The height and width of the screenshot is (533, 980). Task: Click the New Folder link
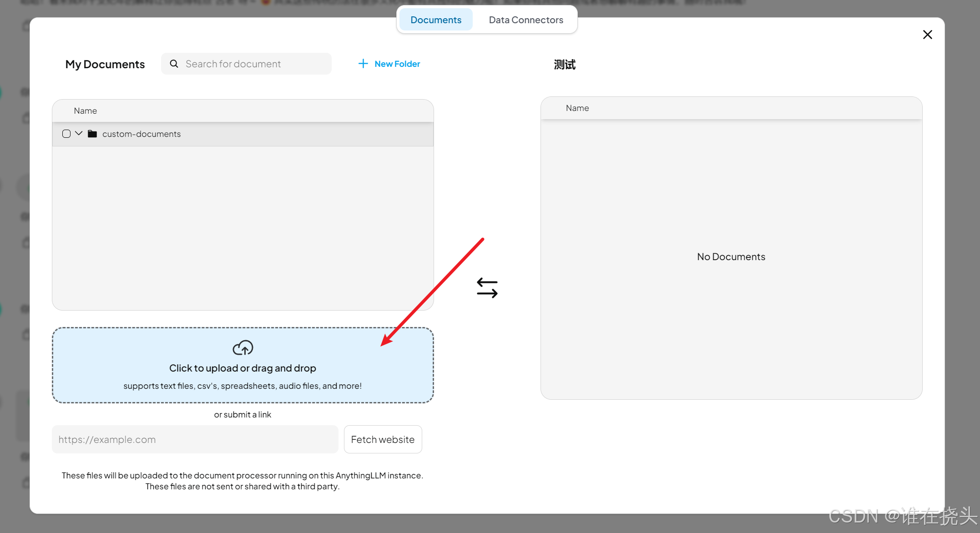tap(397, 64)
